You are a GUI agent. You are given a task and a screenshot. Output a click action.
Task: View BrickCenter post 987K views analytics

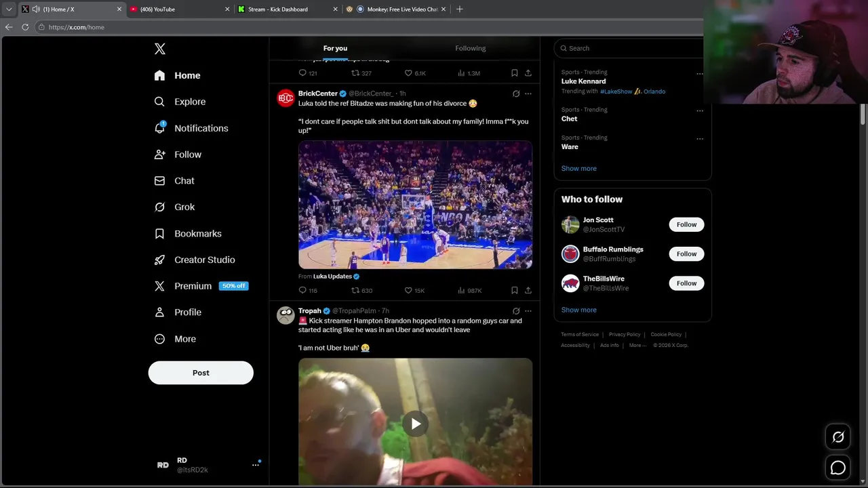(469, 291)
